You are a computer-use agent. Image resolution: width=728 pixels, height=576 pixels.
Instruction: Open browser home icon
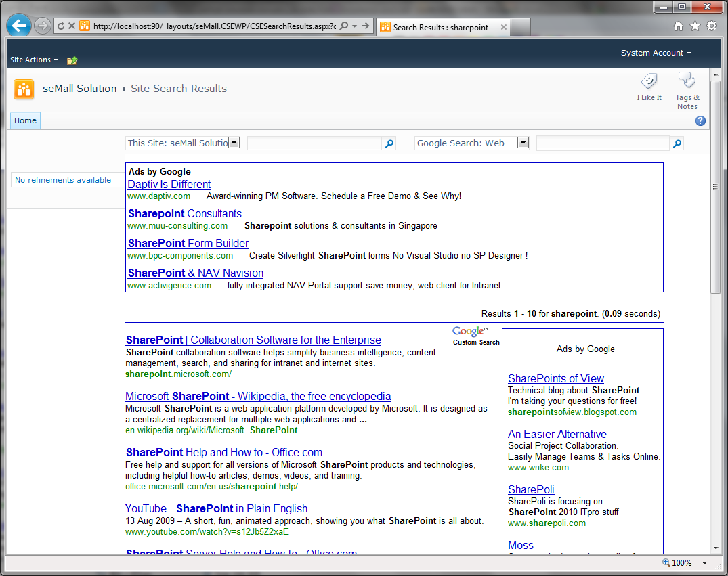tap(679, 26)
